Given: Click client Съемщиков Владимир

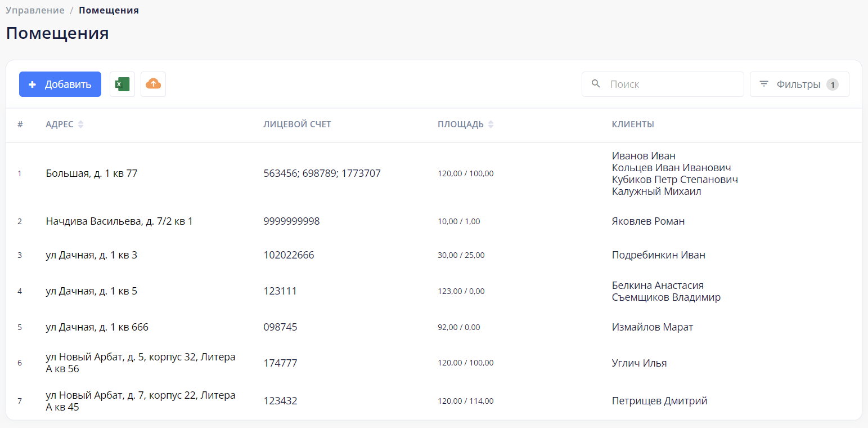Looking at the screenshot, I should [x=666, y=297].
